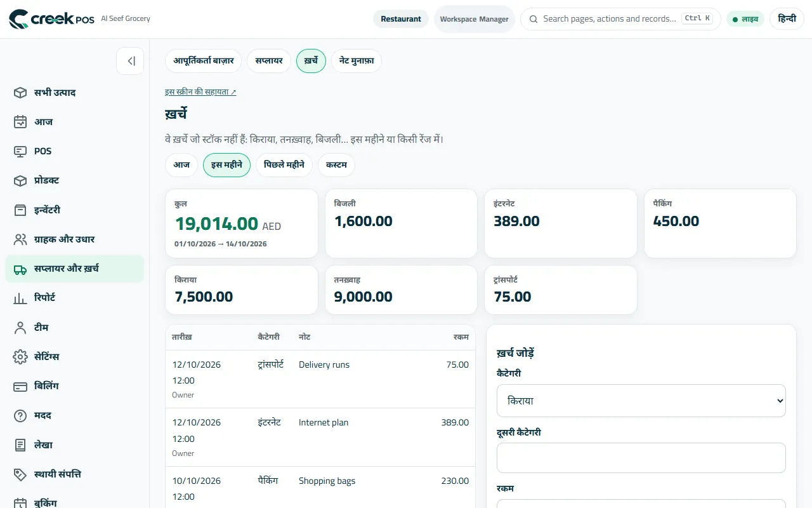Click the मदद question mark icon
This screenshot has width=812, height=508.
click(x=20, y=416)
